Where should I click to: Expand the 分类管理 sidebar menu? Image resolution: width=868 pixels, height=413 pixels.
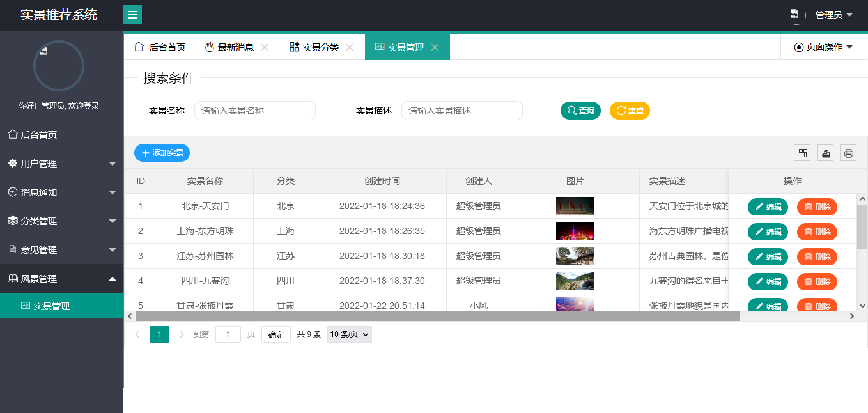click(x=61, y=221)
